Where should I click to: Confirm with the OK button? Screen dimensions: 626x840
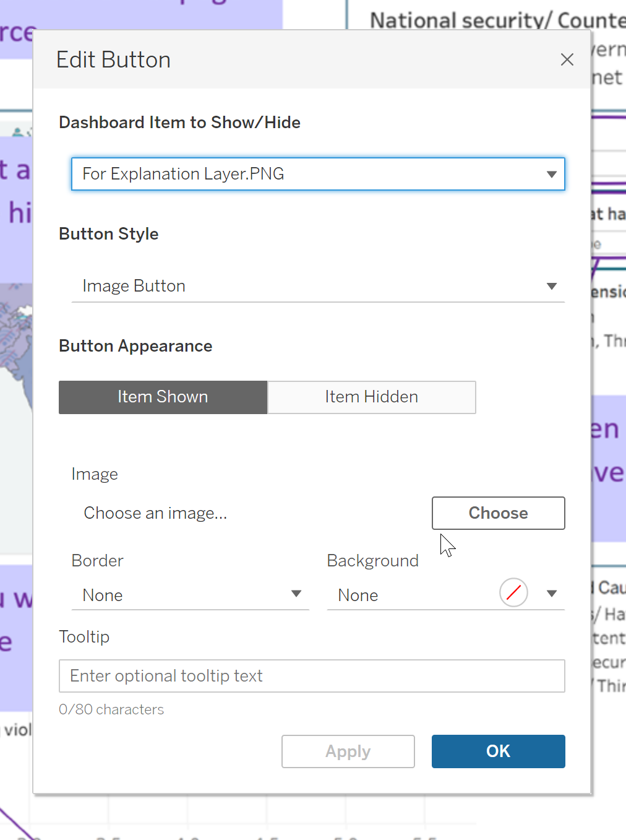498,751
